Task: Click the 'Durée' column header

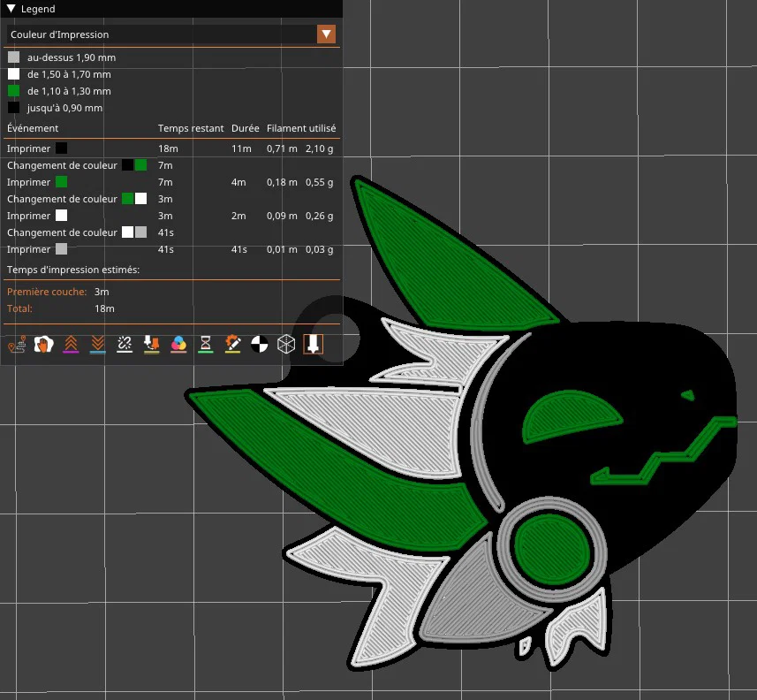Action: tap(246, 128)
